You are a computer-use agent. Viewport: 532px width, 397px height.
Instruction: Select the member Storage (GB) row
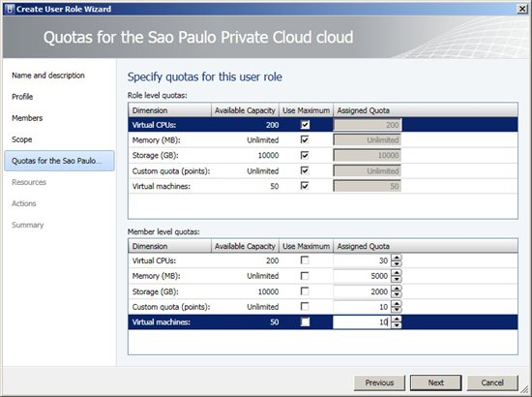coord(323,291)
